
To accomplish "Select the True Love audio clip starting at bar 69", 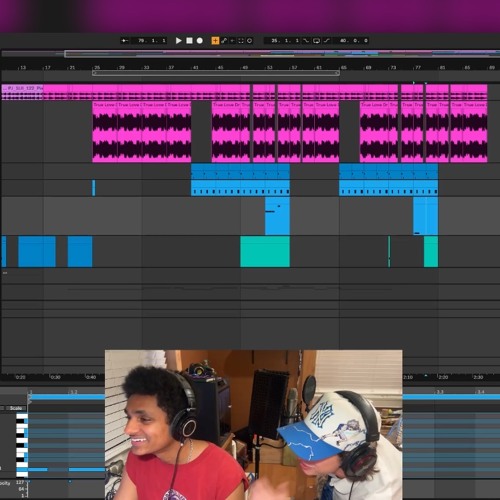I will pos(374,132).
